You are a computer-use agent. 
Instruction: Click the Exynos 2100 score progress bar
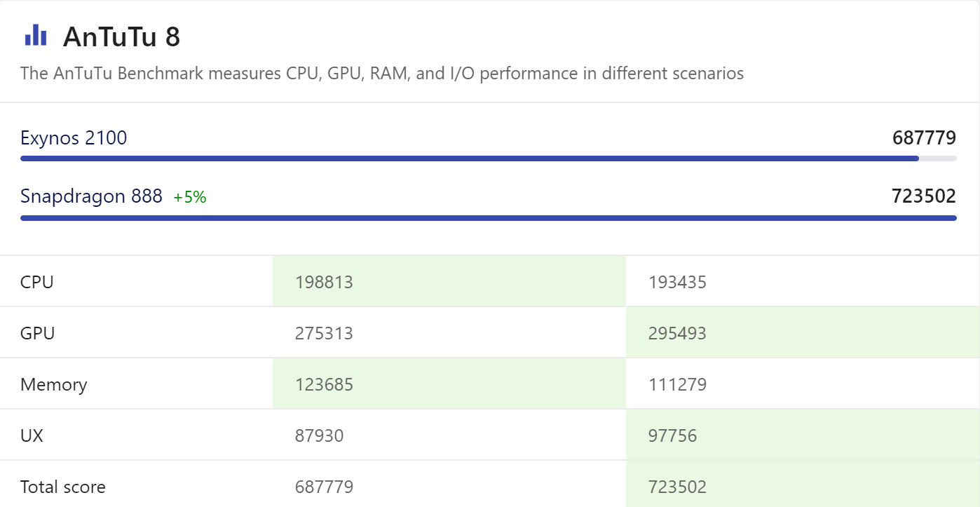pyautogui.click(x=489, y=158)
